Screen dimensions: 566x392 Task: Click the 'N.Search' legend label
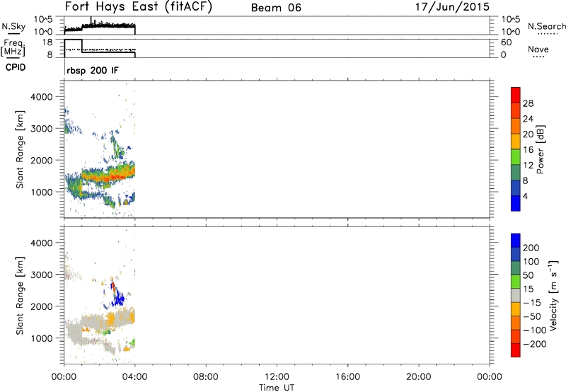click(547, 26)
